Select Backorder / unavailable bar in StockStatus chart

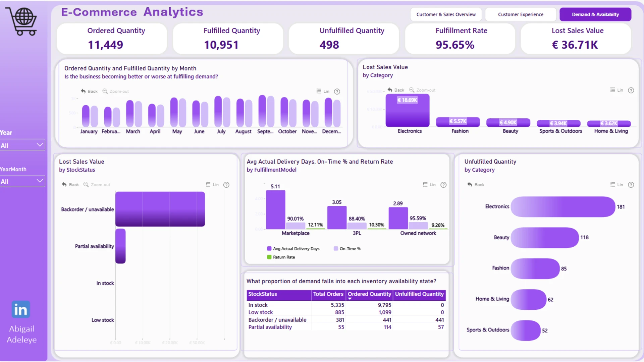tap(160, 209)
